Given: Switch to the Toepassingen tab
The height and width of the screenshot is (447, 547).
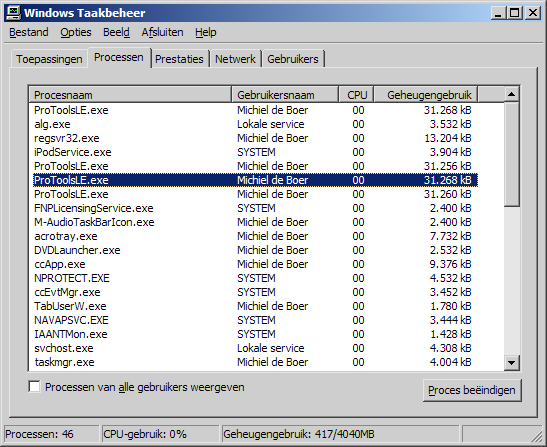Looking at the screenshot, I should pos(49,59).
